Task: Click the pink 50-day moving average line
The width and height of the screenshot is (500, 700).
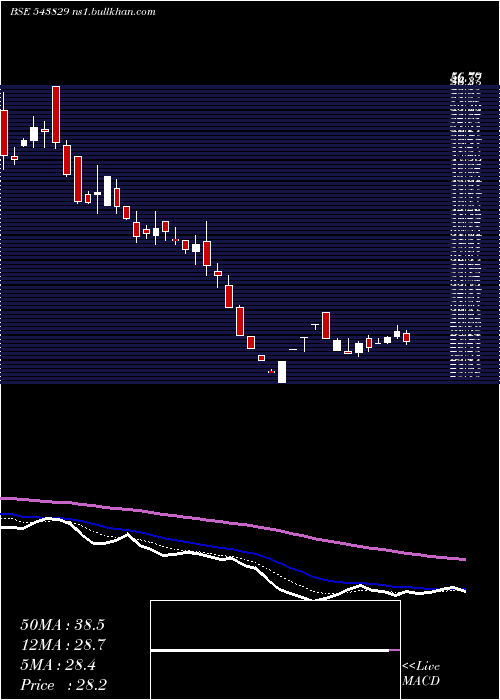Action: (232, 523)
